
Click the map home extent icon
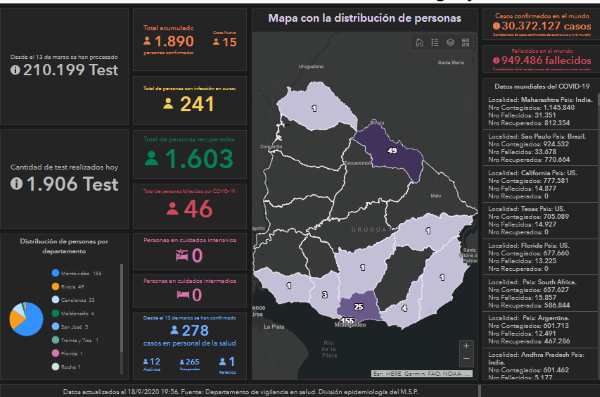click(419, 42)
